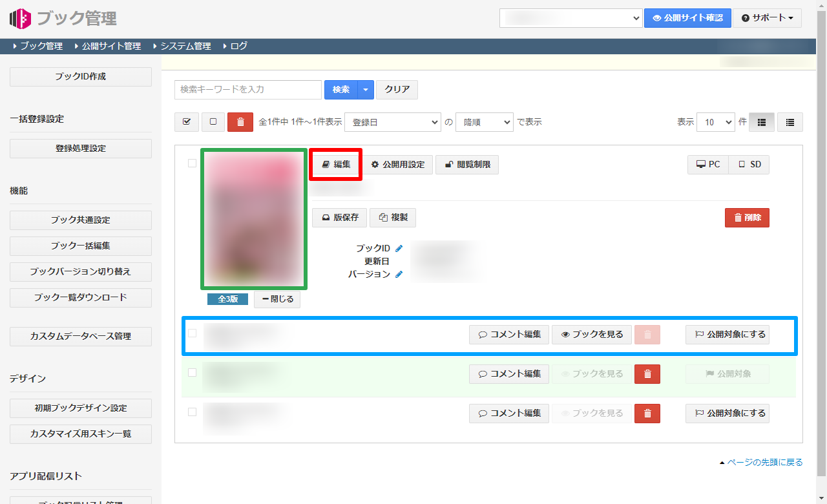The height and width of the screenshot is (504, 827).
Task: Check the first version row checkbox
Action: click(x=192, y=333)
